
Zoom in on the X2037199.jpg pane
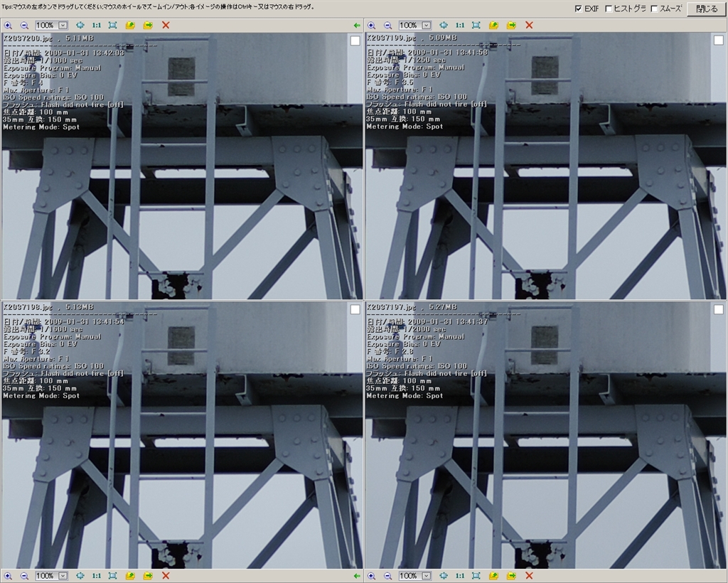[371, 25]
